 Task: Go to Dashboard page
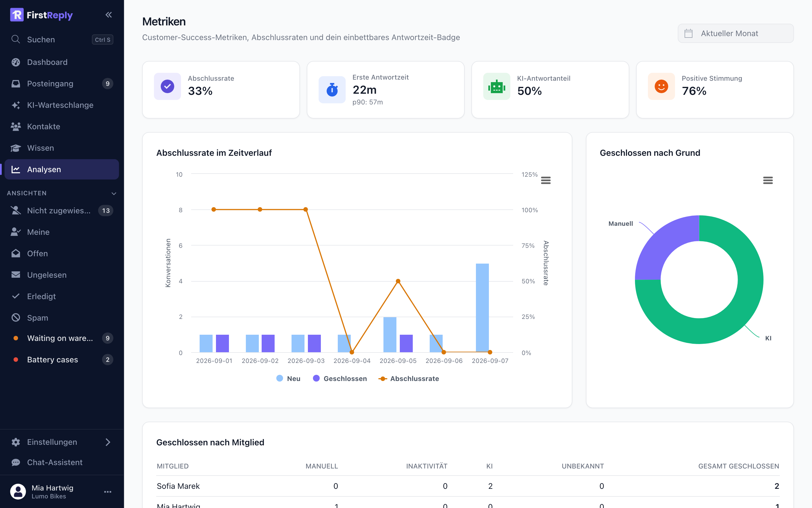click(62, 62)
